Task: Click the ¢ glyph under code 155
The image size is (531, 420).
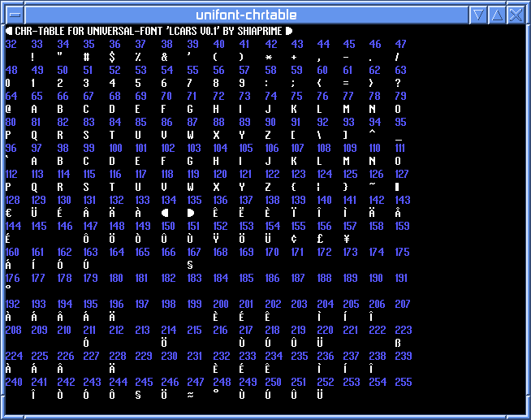Action: (294, 239)
